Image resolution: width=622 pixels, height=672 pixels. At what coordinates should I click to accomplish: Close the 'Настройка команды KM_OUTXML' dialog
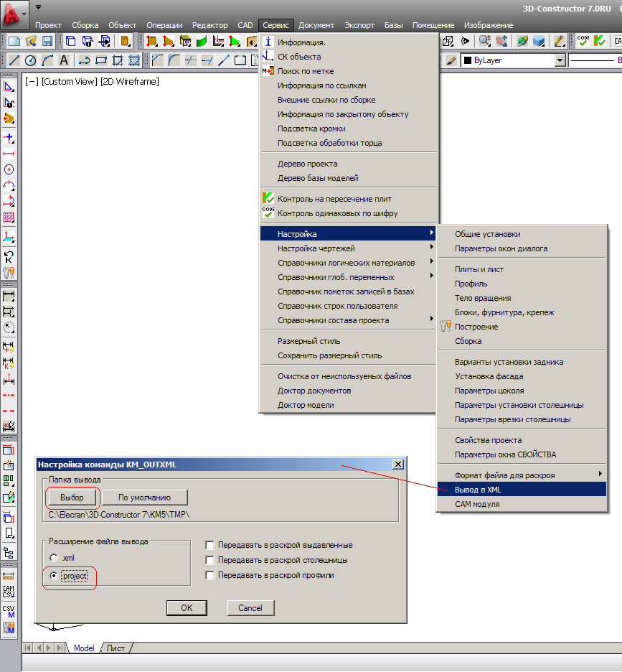[398, 464]
